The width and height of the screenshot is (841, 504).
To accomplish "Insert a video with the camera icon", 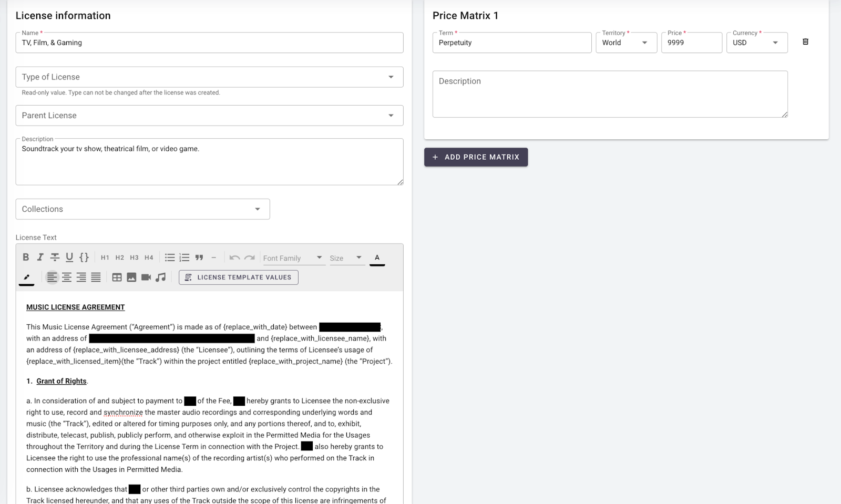I will (146, 277).
